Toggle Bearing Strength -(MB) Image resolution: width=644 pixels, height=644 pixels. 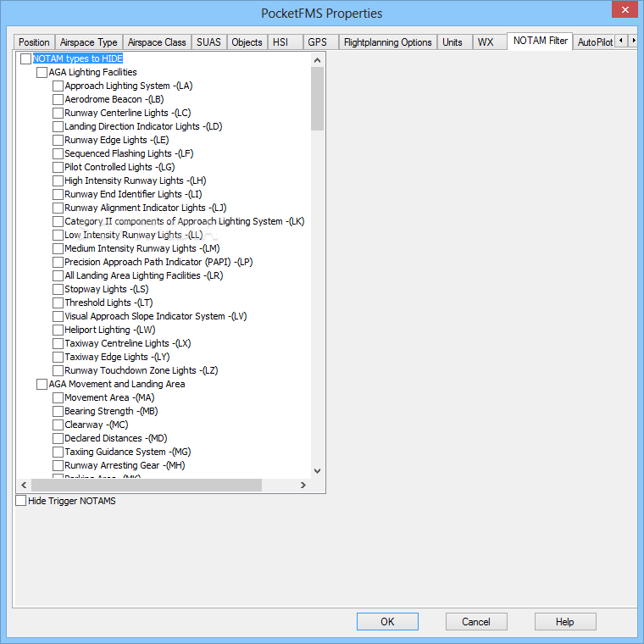tap(58, 411)
